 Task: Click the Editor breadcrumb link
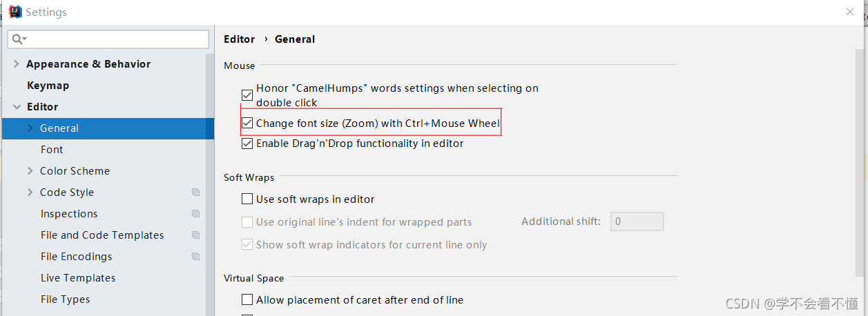click(240, 39)
